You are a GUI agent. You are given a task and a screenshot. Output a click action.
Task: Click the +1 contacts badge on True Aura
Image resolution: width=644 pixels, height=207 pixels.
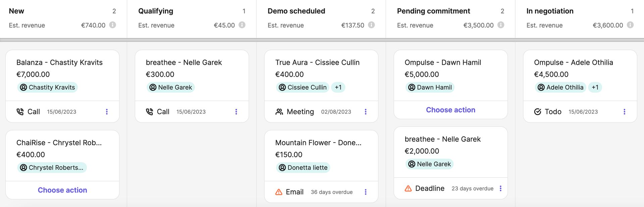(x=338, y=87)
